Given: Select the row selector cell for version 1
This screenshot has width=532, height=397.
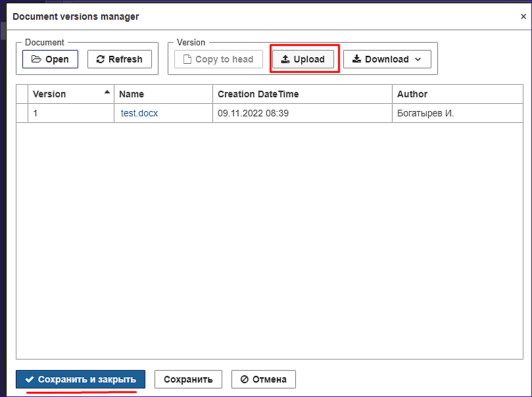Looking at the screenshot, I should [x=22, y=113].
